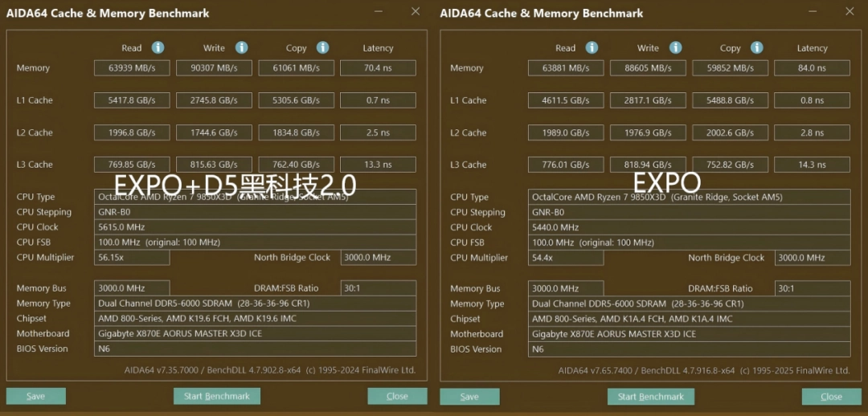This screenshot has width=868, height=416.
Task: Select the 63939 MB/s memory read field
Action: pyautogui.click(x=132, y=68)
